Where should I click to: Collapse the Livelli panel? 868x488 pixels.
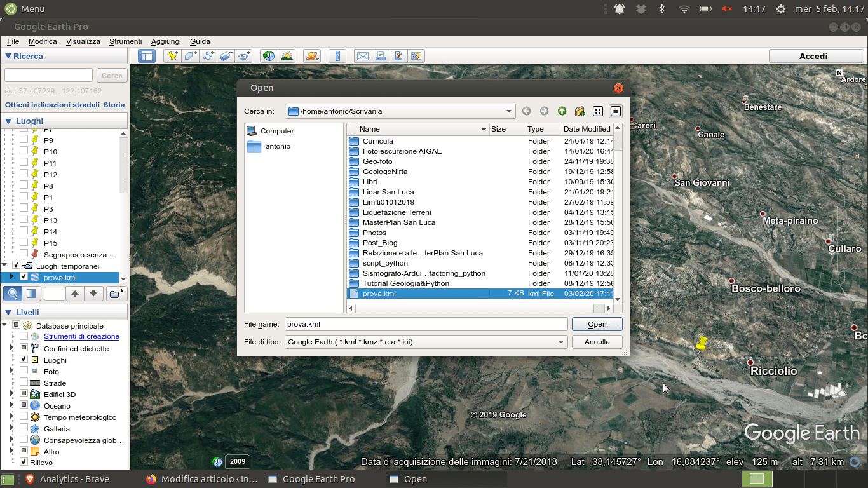[x=8, y=313]
